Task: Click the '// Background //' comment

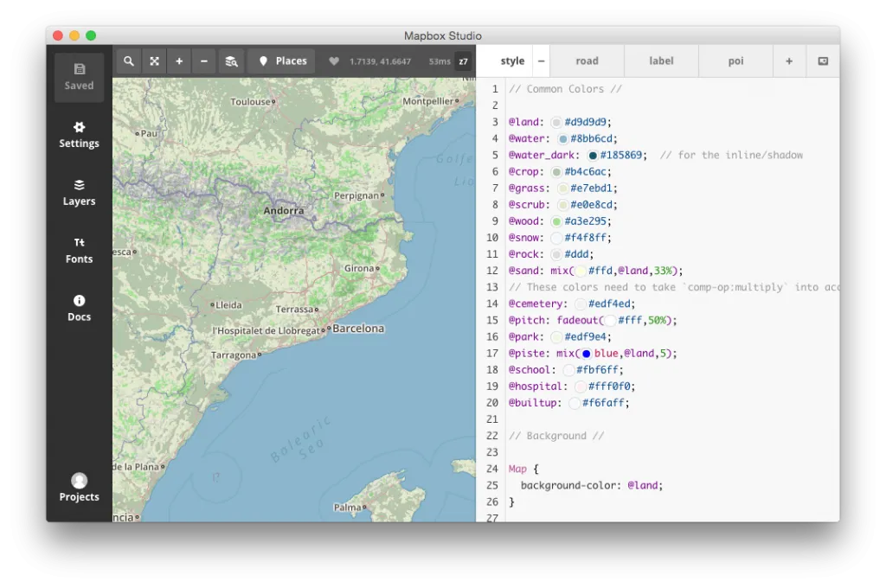Action: click(x=556, y=436)
